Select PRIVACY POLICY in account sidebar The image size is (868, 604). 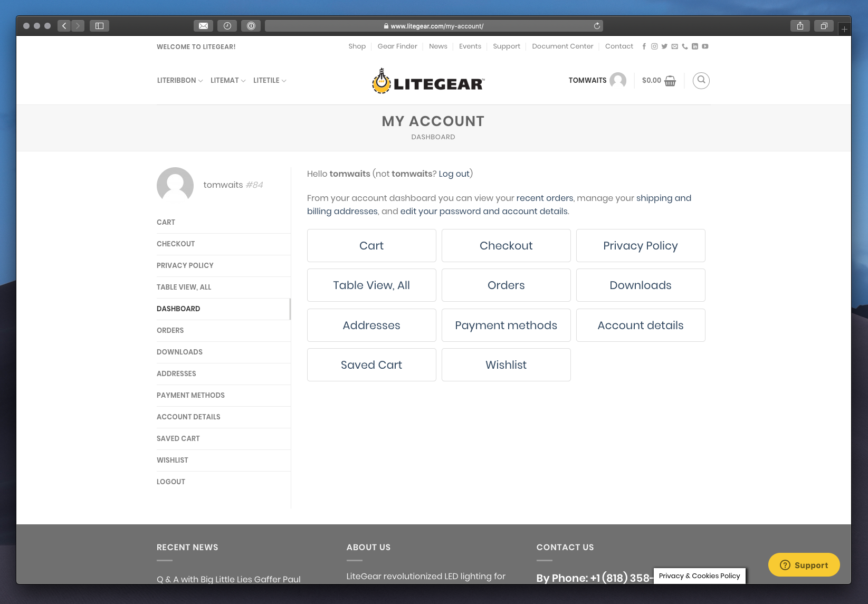coord(224,265)
